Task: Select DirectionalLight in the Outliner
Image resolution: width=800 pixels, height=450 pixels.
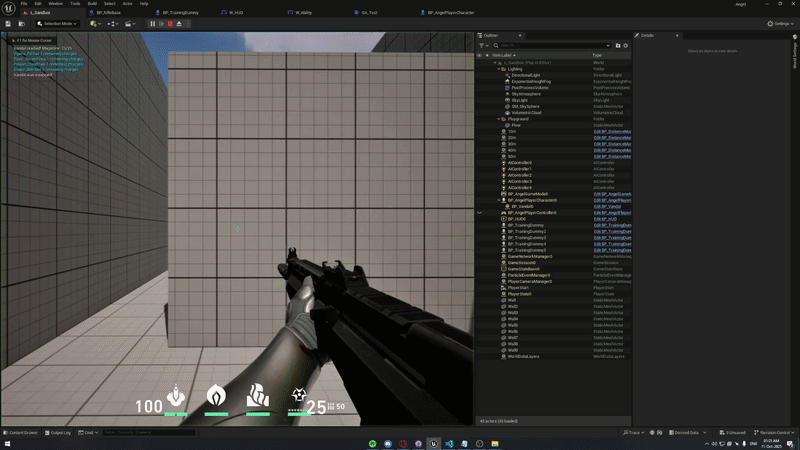Action: (525, 75)
